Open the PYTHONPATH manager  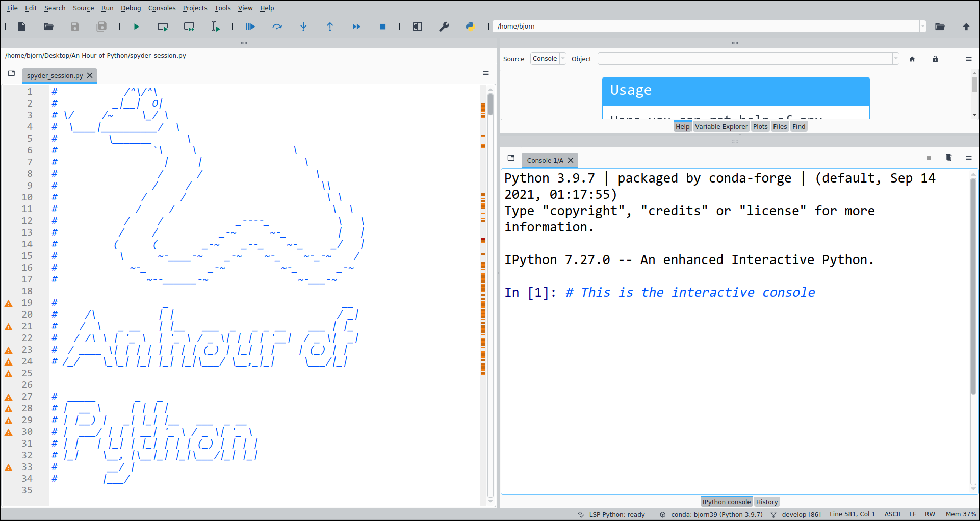click(470, 27)
